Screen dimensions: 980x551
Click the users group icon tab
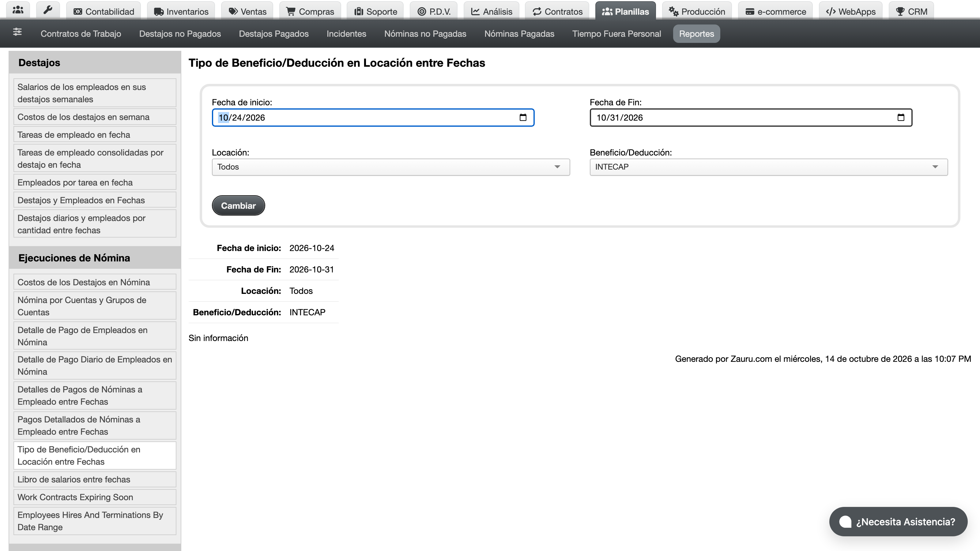click(x=18, y=11)
